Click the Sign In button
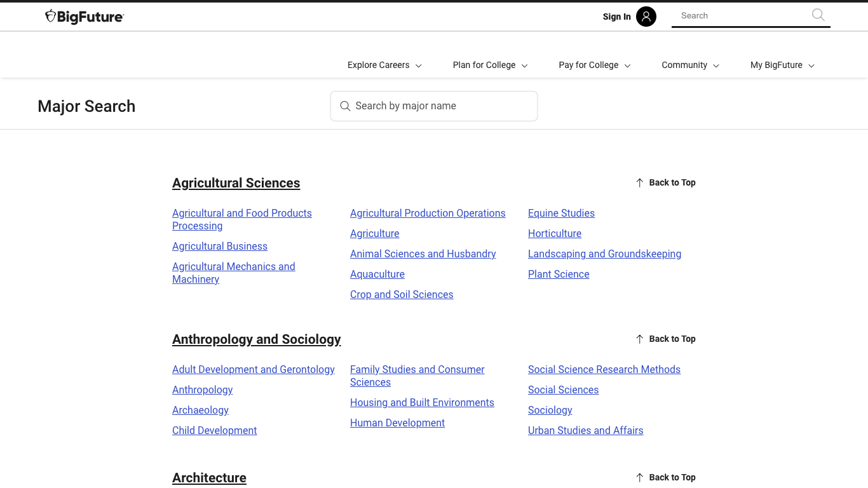 pos(616,17)
